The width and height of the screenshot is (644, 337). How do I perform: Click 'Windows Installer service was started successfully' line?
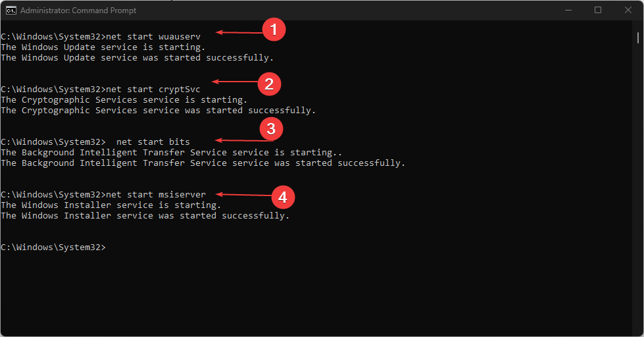coord(145,215)
